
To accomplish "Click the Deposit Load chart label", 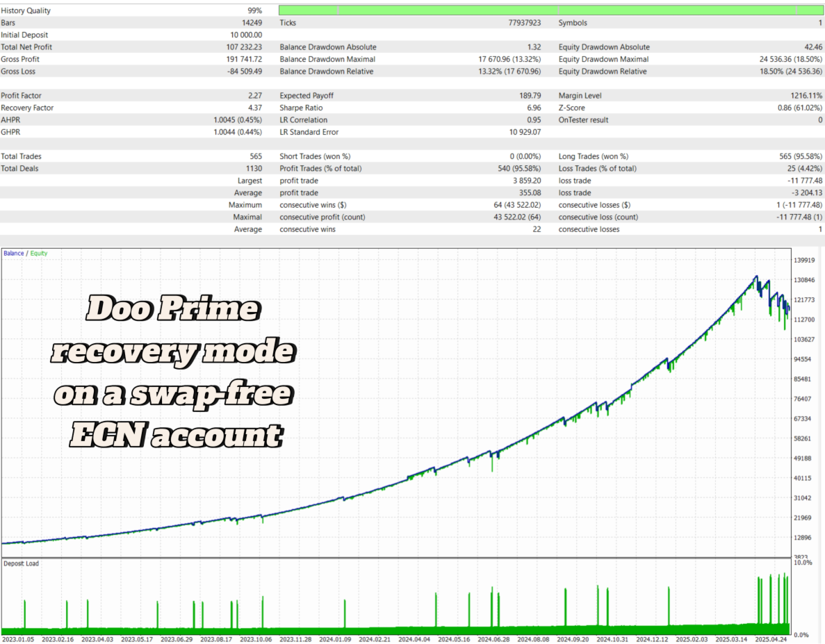I will (x=21, y=563).
